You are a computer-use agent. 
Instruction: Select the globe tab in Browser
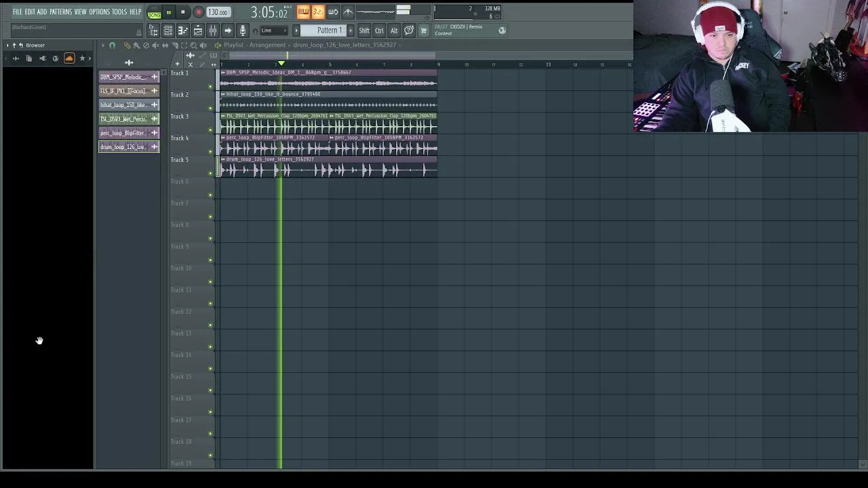point(56,58)
